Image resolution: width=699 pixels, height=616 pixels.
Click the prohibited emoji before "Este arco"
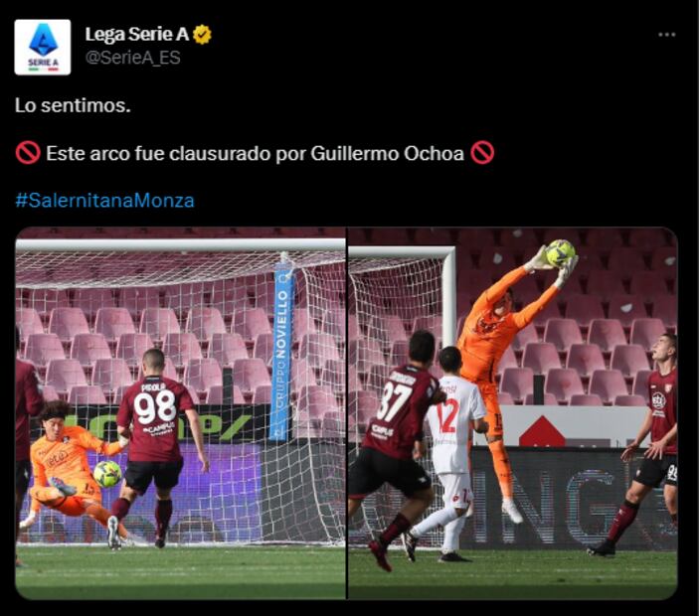tap(28, 153)
